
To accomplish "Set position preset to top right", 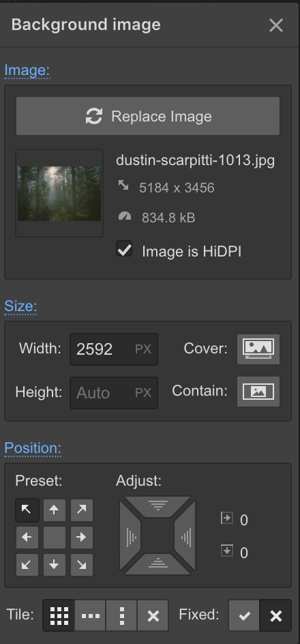I will [82, 510].
